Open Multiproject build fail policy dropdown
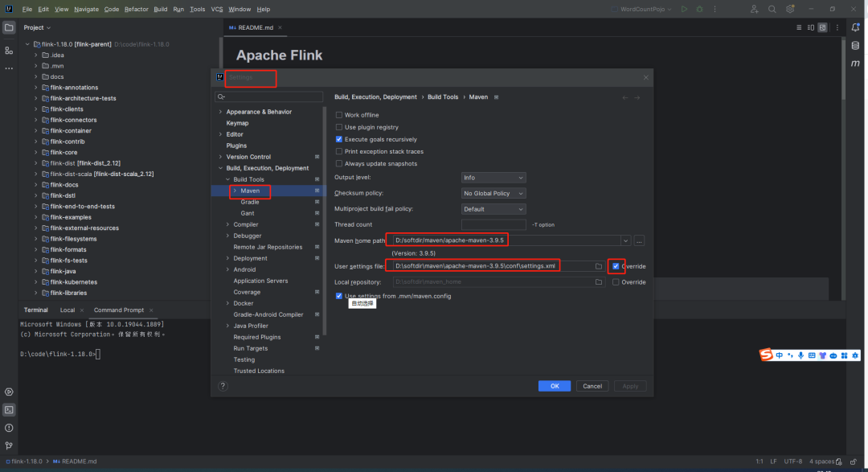The width and height of the screenshot is (868, 472). point(493,209)
